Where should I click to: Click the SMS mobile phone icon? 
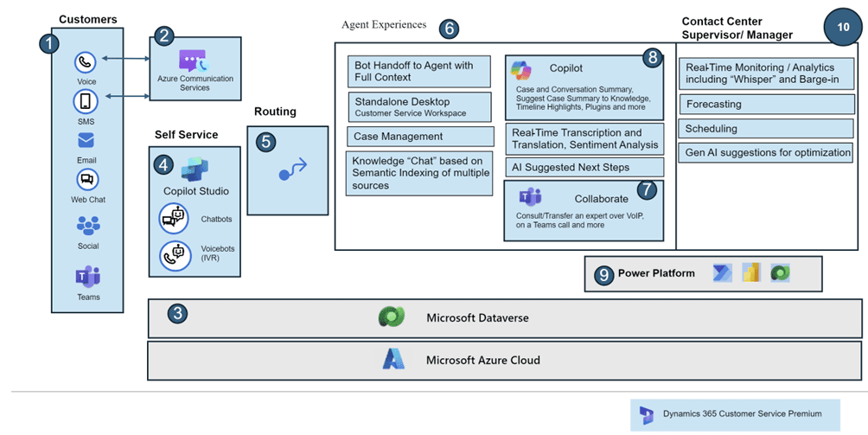pos(86,101)
